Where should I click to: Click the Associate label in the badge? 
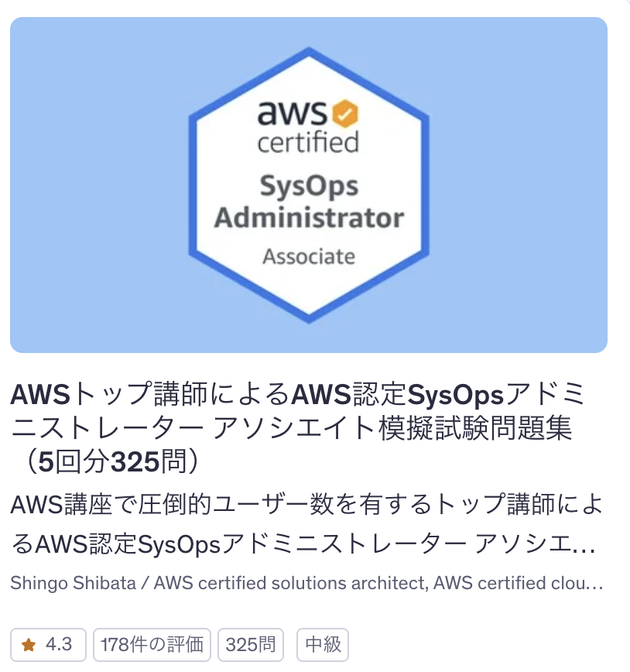[309, 255]
